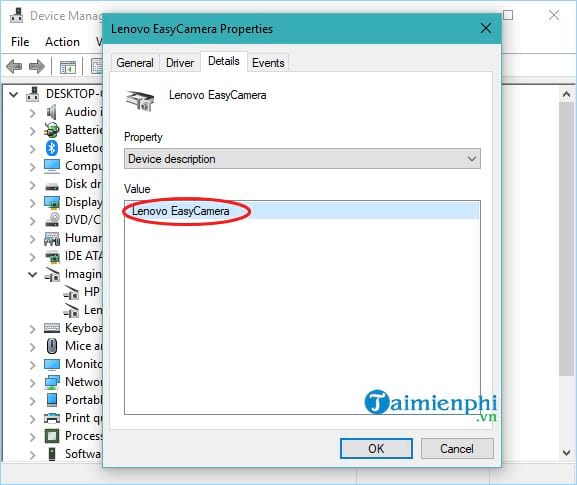This screenshot has height=485, width=577.
Task: Click scroll down arrow in Device Manager
Action: [566, 452]
